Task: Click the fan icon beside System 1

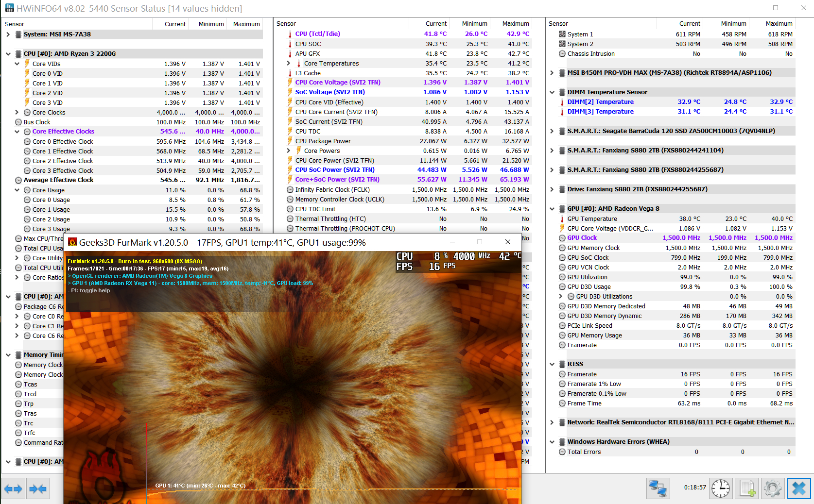Action: pyautogui.click(x=562, y=34)
